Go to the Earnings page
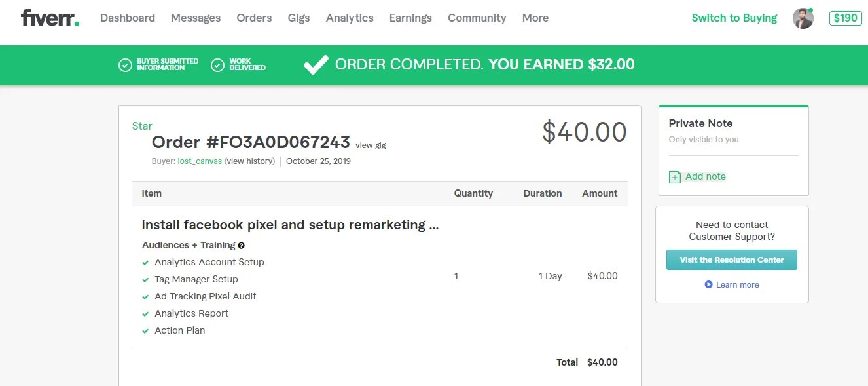The height and width of the screenshot is (386, 868). (x=410, y=18)
